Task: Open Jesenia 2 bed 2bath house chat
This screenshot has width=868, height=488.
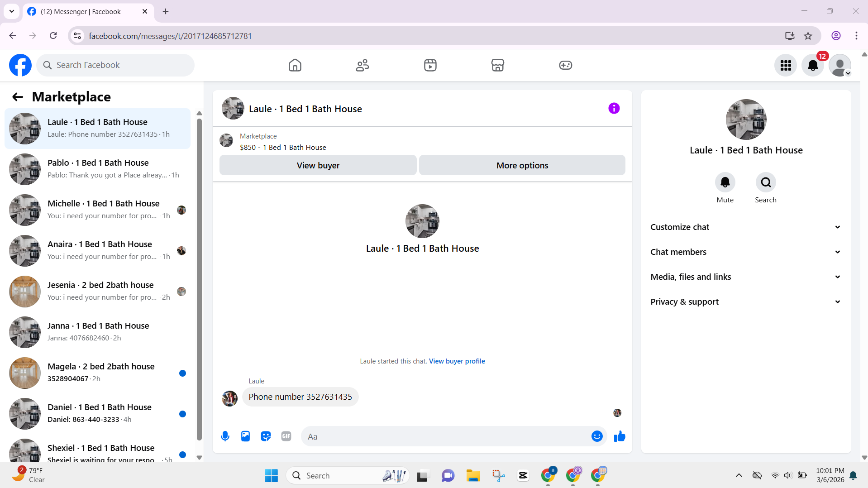Action: 97,292
